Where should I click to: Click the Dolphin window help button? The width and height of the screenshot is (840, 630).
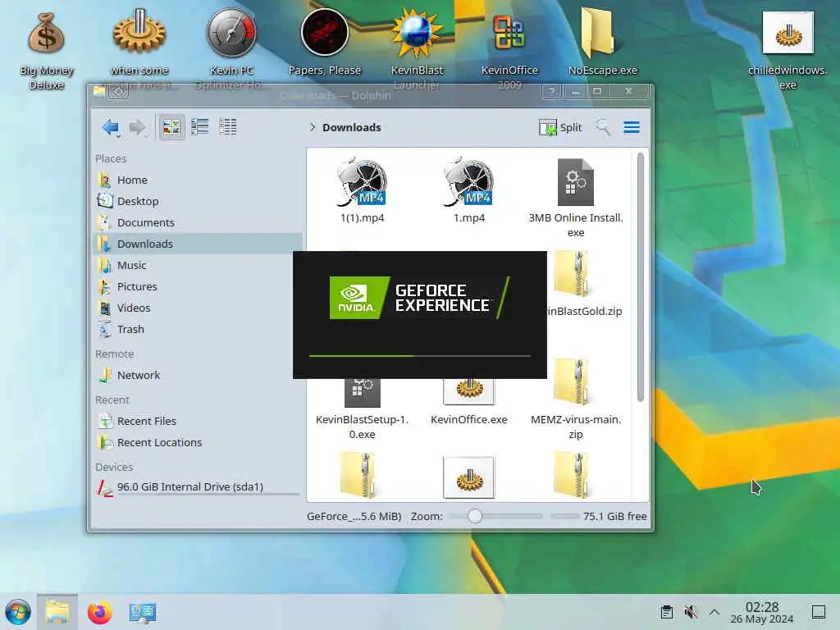[551, 92]
